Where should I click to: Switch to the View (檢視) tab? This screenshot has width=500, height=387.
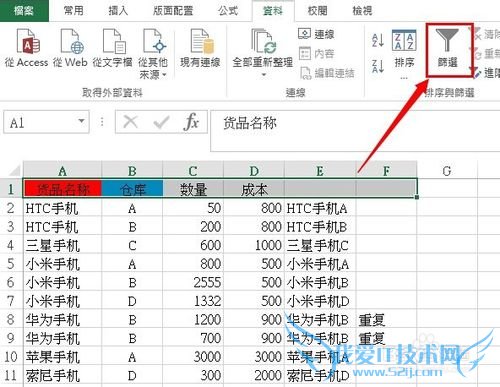(x=362, y=11)
